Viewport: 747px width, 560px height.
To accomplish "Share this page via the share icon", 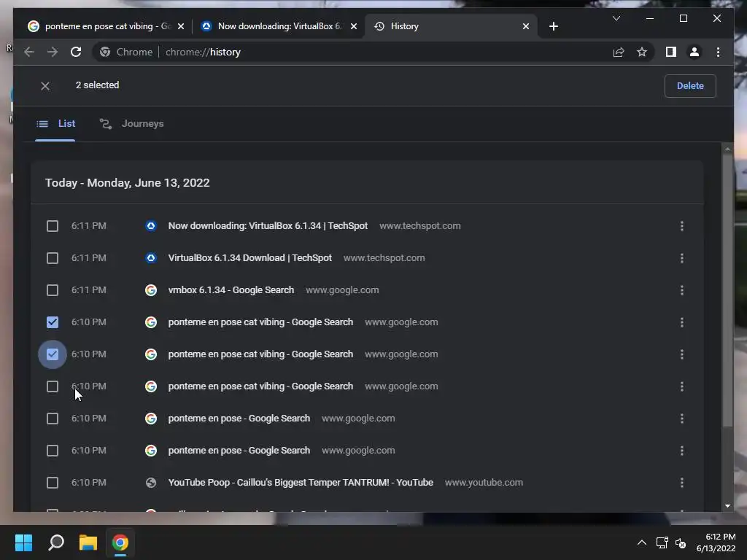I will pos(619,52).
